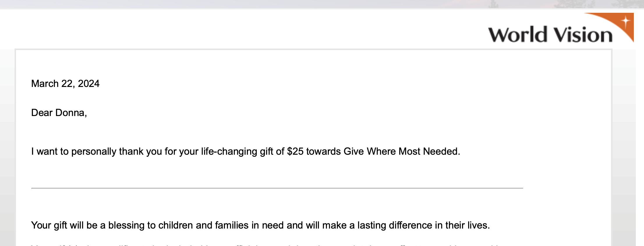Click the year 2024 in the date
Screen dimensions: 644x246
pyautogui.click(x=89, y=84)
